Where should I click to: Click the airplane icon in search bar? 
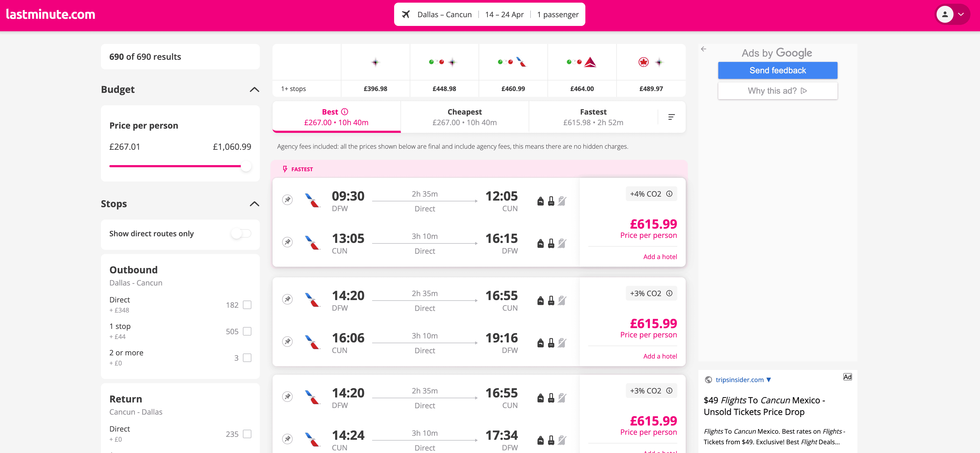[406, 15]
